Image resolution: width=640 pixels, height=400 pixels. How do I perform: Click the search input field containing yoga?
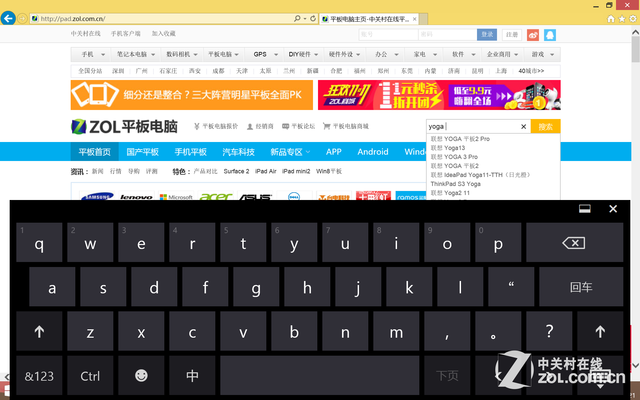[x=470, y=127]
